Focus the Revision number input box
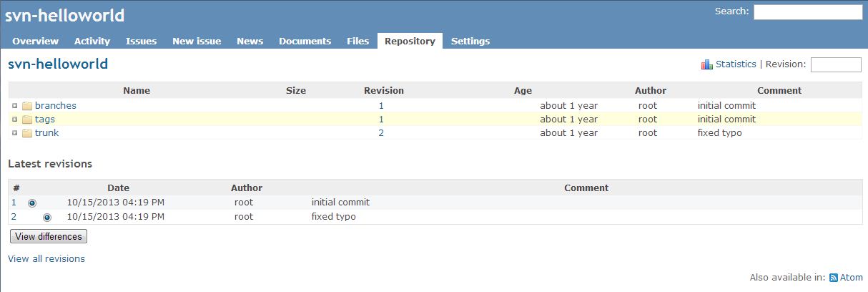This screenshot has height=292, width=868. (x=836, y=64)
